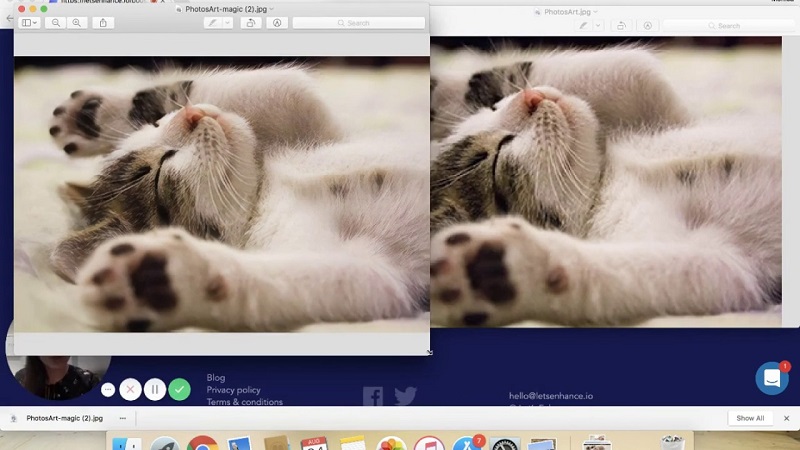Open the highlight pen dropdown arrow
Viewport: 800px width, 450px height.
[226, 23]
